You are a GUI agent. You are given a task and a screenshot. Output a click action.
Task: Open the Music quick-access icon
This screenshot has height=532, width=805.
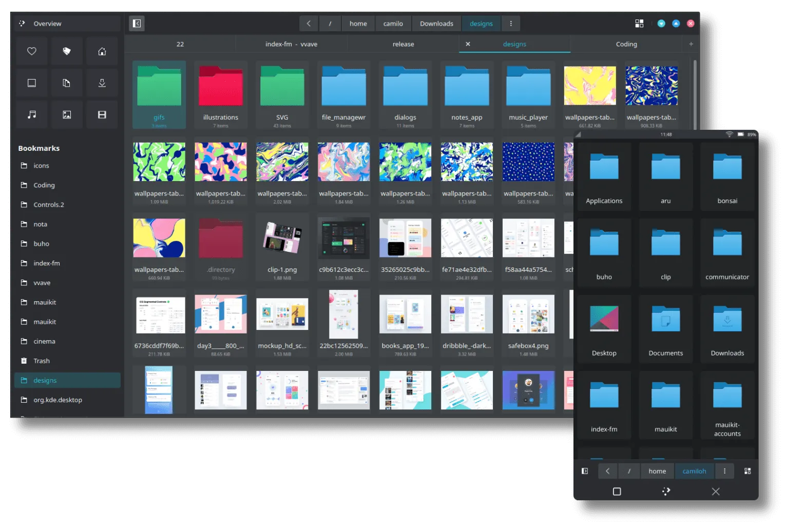tap(32, 114)
